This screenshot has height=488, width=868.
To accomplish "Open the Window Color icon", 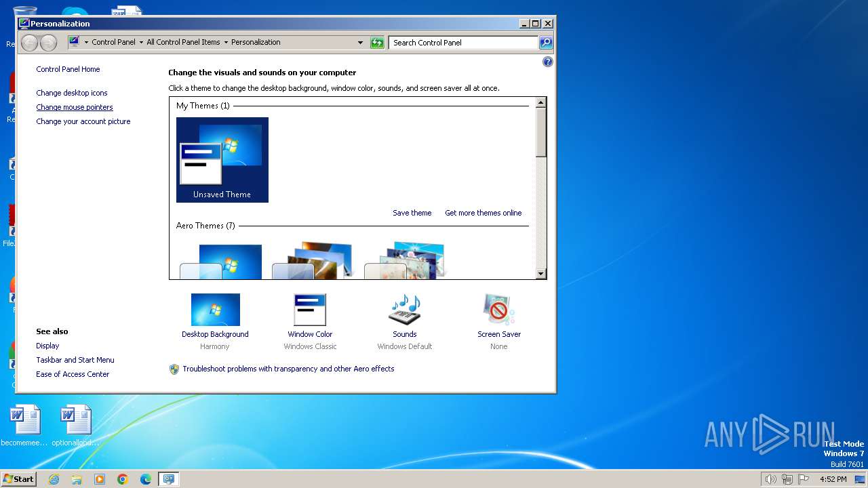I will pos(310,310).
